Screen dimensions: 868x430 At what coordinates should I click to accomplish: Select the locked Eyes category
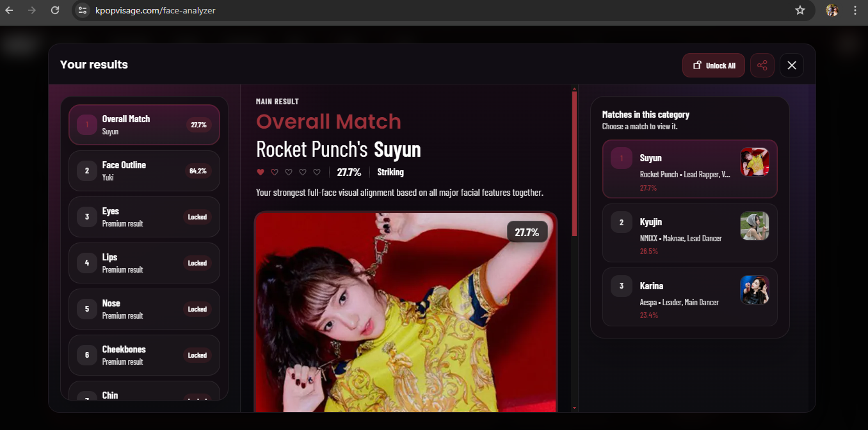(x=144, y=217)
